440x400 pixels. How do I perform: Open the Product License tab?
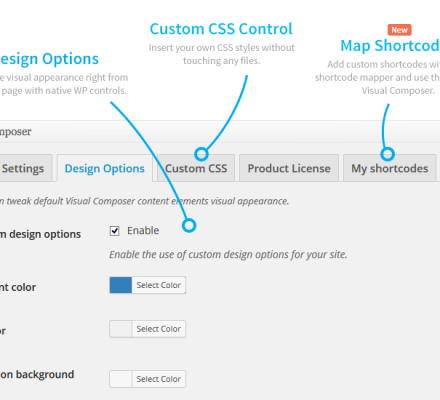(289, 168)
